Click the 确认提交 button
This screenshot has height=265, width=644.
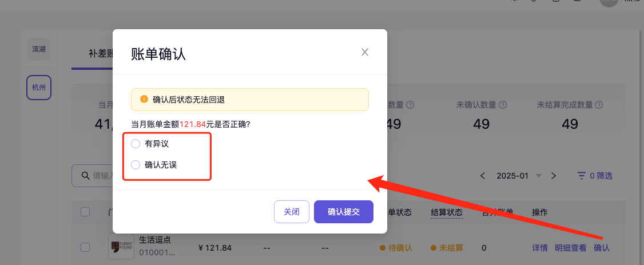[343, 212]
